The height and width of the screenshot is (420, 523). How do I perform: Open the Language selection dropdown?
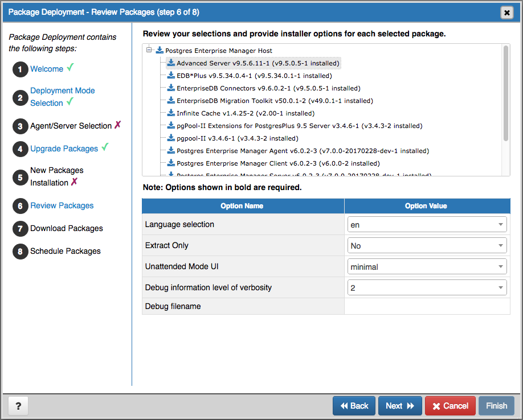coord(427,224)
